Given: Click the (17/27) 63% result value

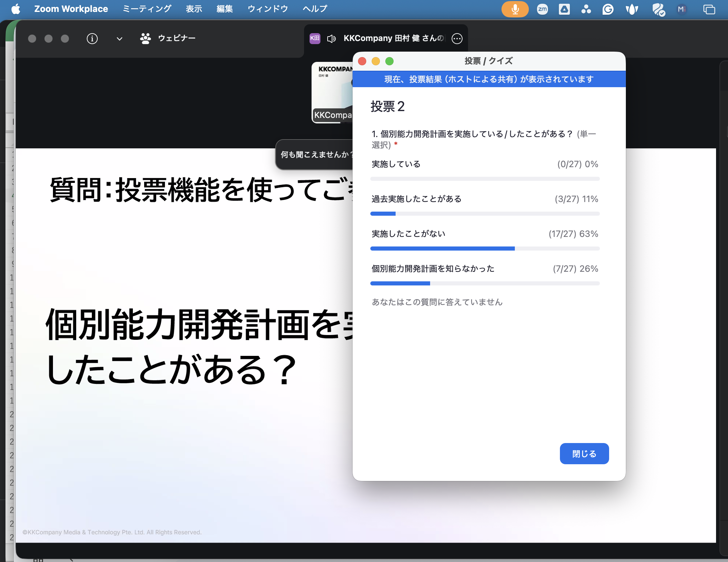Looking at the screenshot, I should pyautogui.click(x=573, y=234).
